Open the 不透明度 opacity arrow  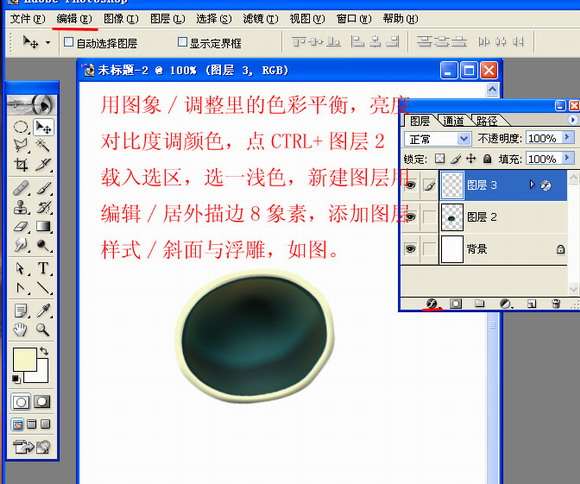pos(567,138)
